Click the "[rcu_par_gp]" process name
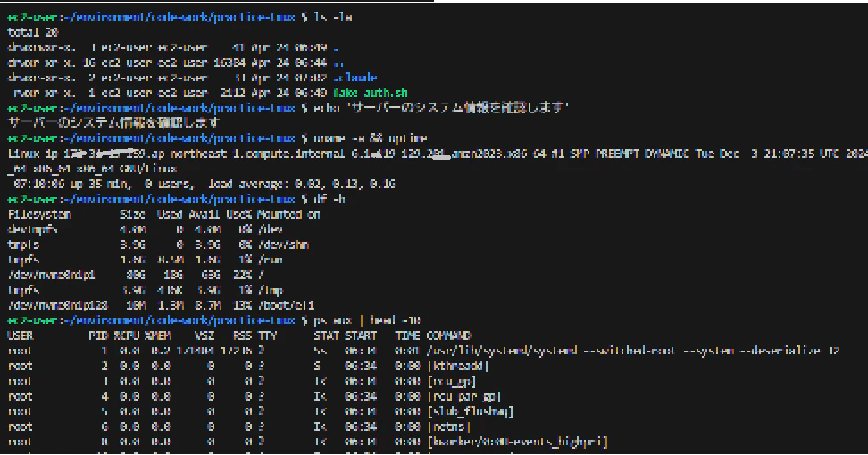 pos(463,396)
